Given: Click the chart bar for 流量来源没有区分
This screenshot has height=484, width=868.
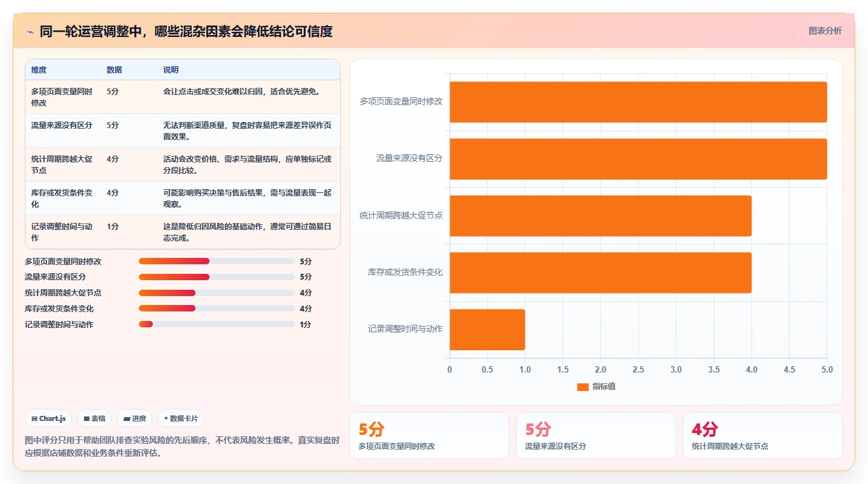Looking at the screenshot, I should pos(638,159).
